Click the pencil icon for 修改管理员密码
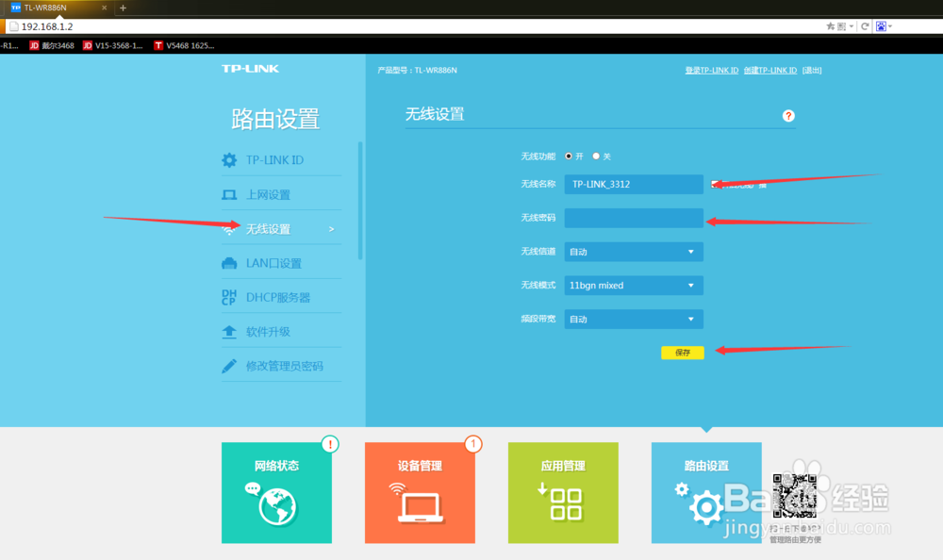943x560 pixels. coord(229,366)
